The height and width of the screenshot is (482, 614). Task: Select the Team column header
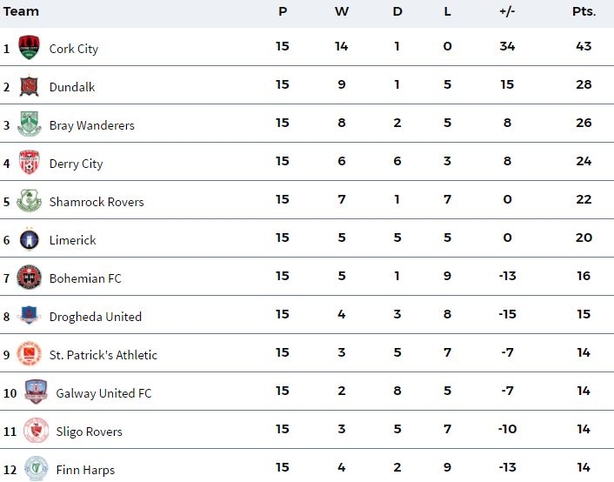click(21, 11)
